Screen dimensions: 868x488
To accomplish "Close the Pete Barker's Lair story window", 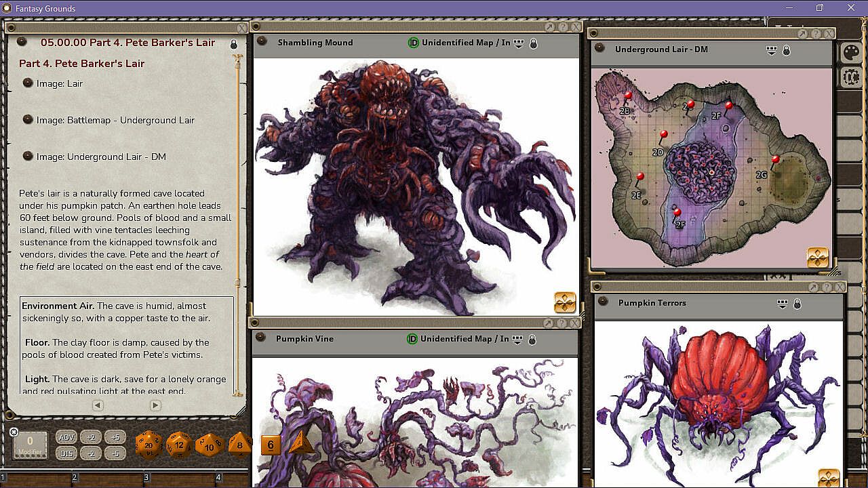I will (x=242, y=28).
